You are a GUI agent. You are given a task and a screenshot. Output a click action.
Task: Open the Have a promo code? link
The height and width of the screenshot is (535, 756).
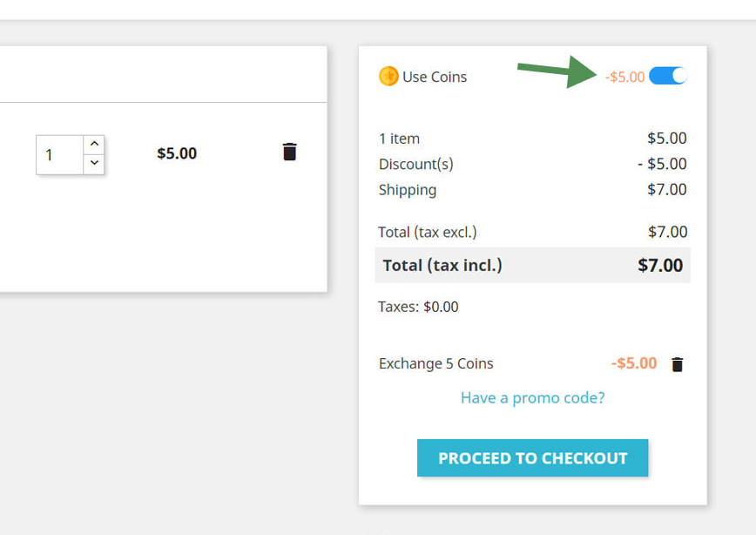(x=532, y=397)
